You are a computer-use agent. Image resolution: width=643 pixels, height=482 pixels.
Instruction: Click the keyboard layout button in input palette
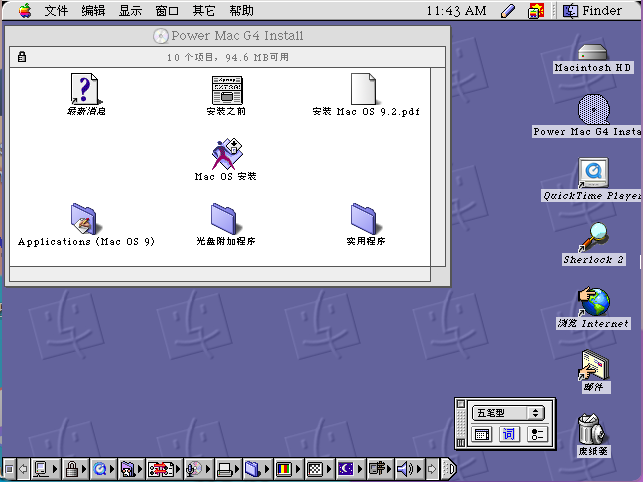coord(482,434)
